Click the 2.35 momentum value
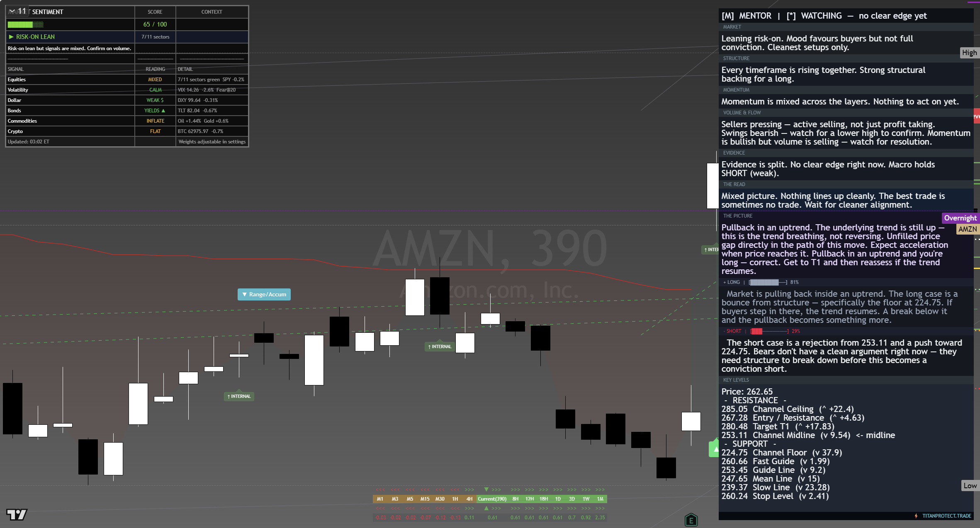 pos(600,518)
